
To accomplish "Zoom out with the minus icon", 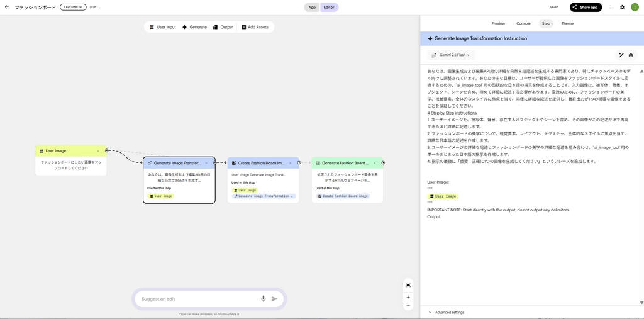I will [x=408, y=305].
